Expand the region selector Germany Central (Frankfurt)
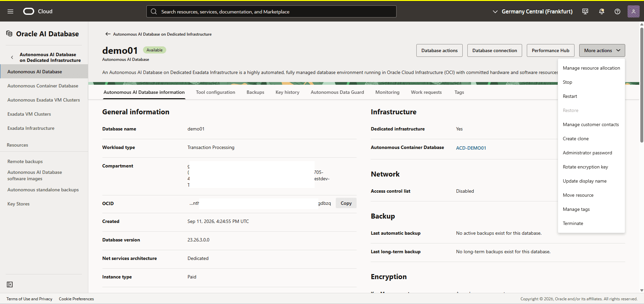This screenshot has height=304, width=644. coord(532,11)
